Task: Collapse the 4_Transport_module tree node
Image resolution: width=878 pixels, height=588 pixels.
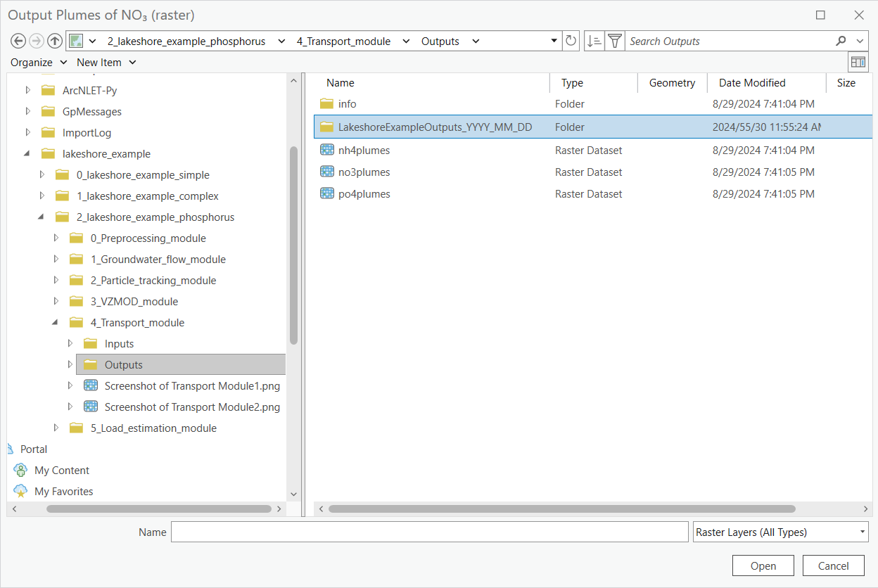Action: click(56, 322)
